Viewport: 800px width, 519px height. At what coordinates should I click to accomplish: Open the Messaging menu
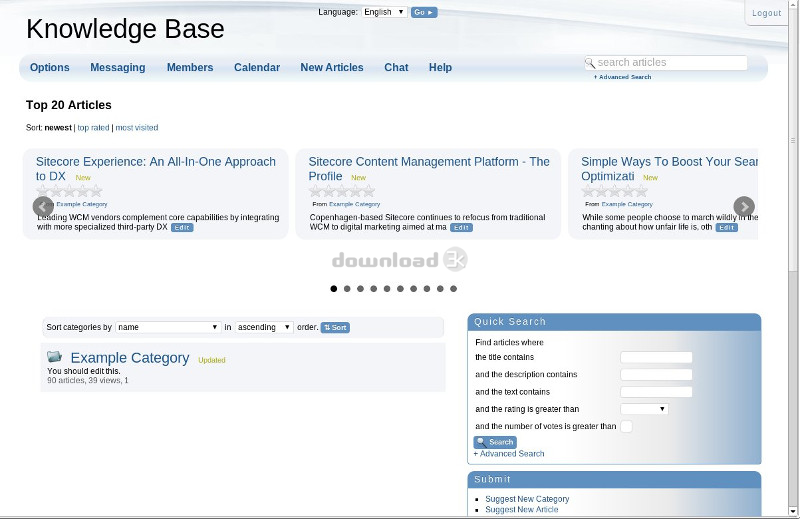coord(118,67)
